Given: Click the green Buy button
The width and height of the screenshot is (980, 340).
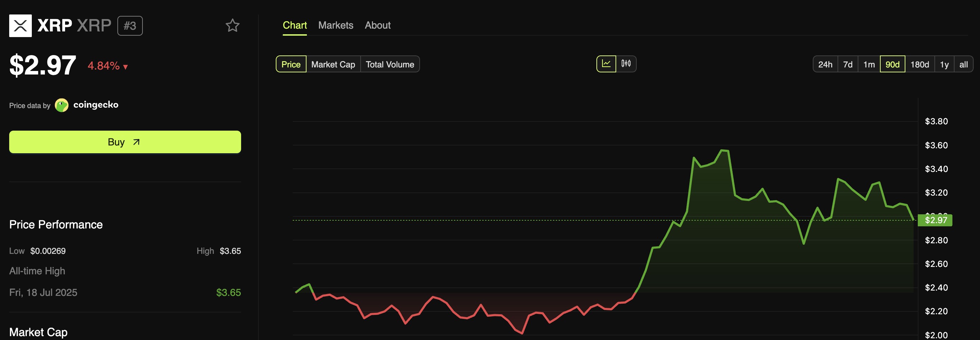Looking at the screenshot, I should click(125, 142).
